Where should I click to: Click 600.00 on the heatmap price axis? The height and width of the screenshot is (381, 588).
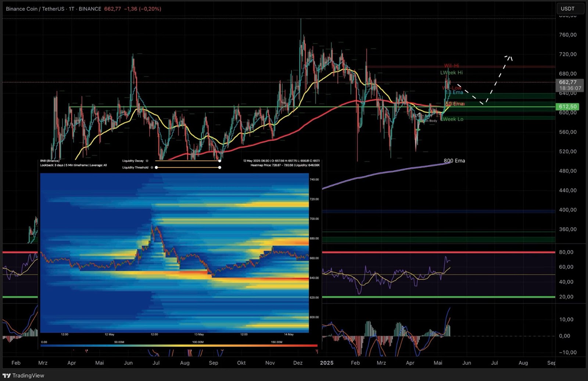314,317
